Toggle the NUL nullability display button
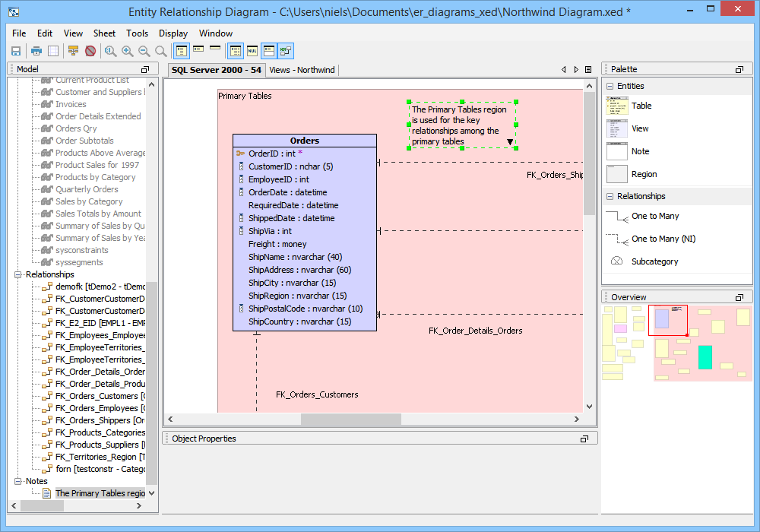 pos(252,51)
